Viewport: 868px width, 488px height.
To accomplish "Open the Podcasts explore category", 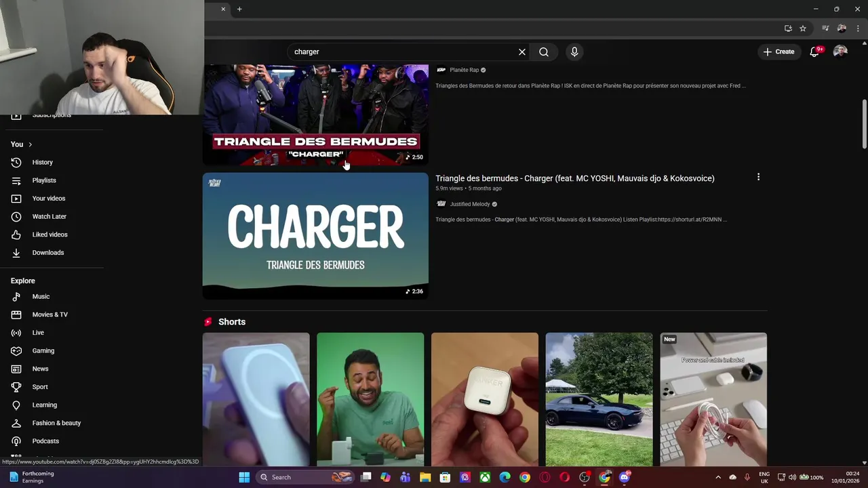I will pyautogui.click(x=45, y=441).
